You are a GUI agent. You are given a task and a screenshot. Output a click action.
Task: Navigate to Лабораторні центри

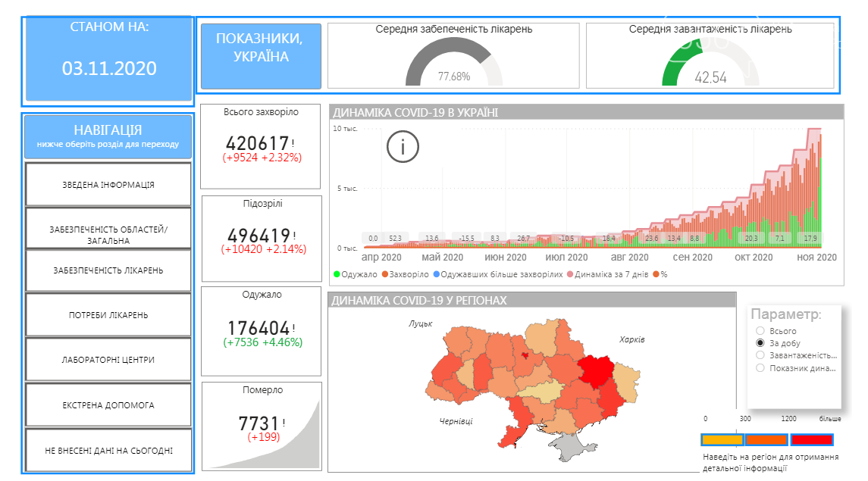pyautogui.click(x=108, y=360)
